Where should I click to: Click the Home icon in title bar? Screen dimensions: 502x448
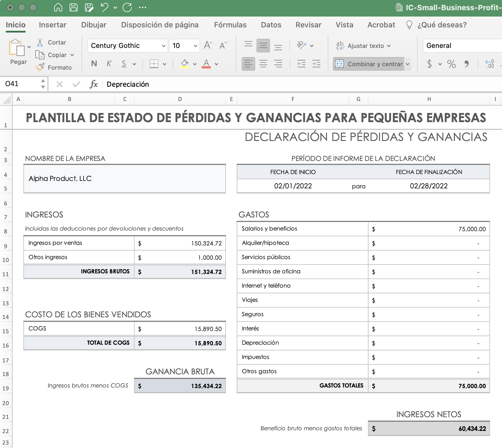58,7
